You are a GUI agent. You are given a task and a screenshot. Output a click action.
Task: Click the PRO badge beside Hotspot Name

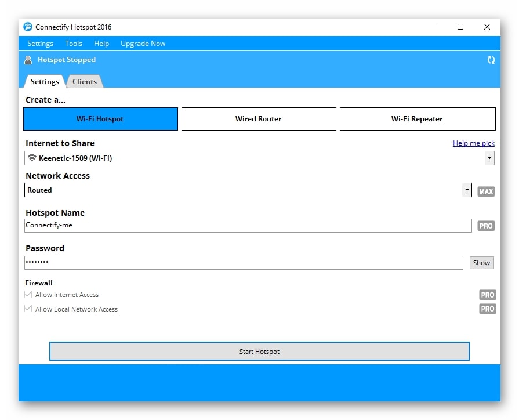tap(486, 226)
